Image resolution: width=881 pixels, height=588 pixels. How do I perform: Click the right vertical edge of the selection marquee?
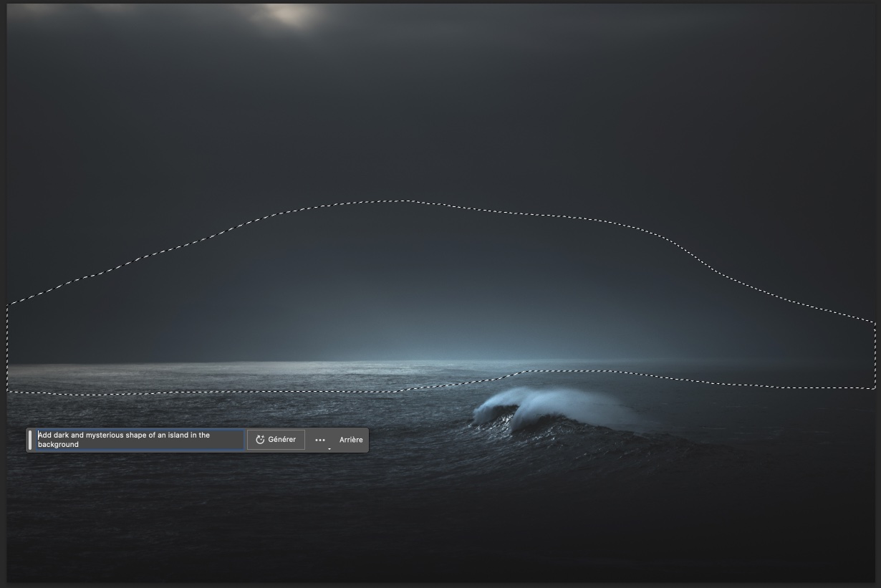[875, 355]
